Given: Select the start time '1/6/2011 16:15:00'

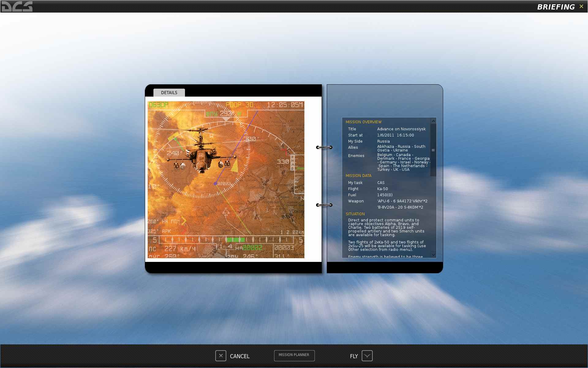Looking at the screenshot, I should click(395, 135).
